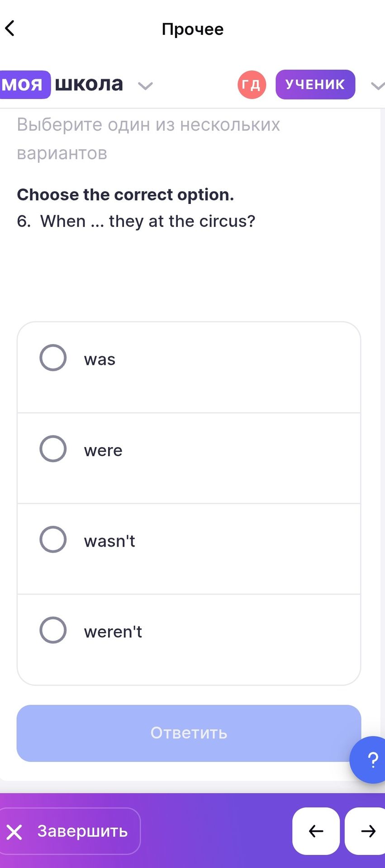Click the "were" answer label text
Screen dimensions: 385x868
coord(103,451)
